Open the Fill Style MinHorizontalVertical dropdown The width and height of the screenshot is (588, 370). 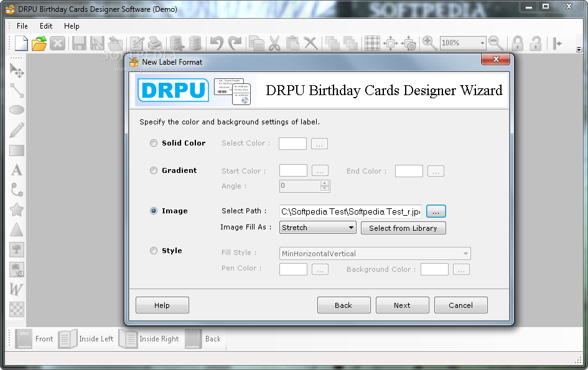point(375,254)
